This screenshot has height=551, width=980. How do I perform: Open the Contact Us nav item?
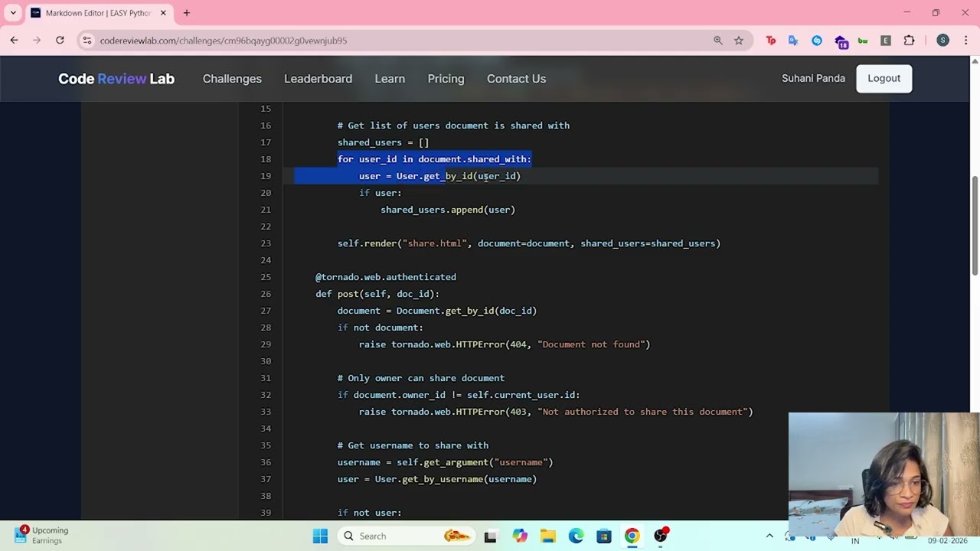tap(516, 79)
